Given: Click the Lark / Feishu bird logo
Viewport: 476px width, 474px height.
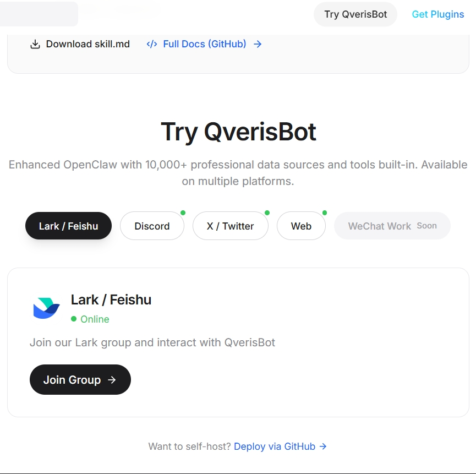Looking at the screenshot, I should point(46,308).
